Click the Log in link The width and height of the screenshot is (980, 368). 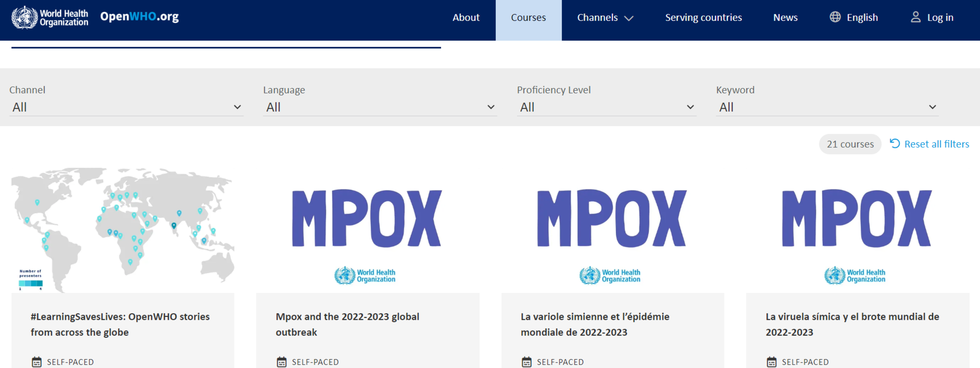(940, 18)
